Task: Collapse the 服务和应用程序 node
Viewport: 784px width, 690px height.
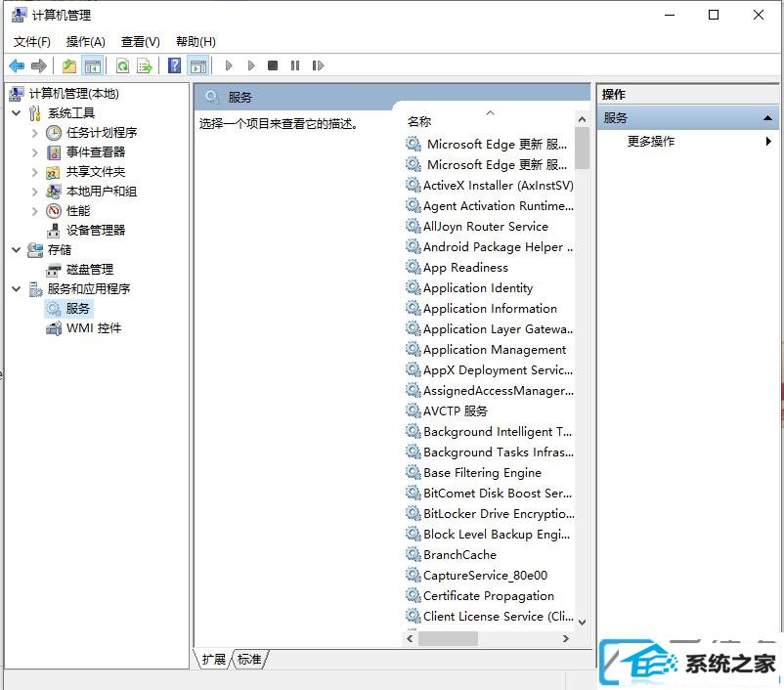Action: point(17,288)
